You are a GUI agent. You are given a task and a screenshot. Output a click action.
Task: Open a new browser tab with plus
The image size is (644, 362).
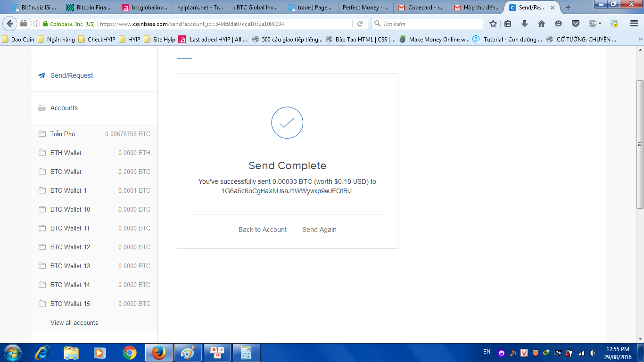[568, 8]
